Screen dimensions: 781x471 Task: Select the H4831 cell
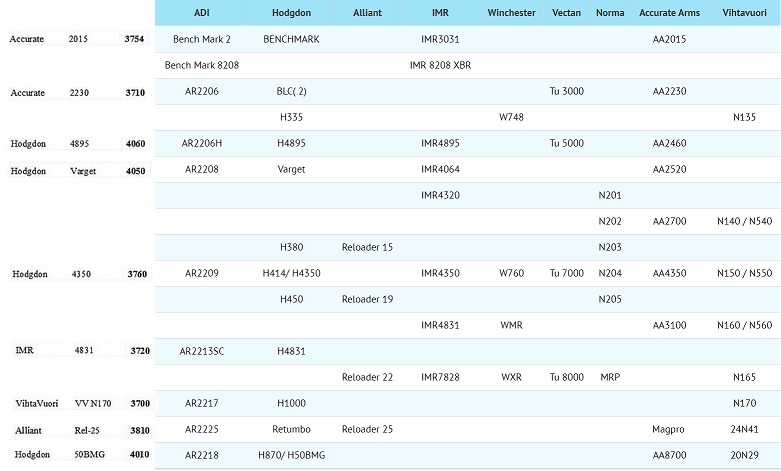point(291,352)
